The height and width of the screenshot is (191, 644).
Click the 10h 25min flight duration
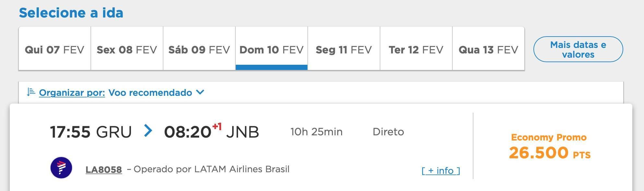click(316, 132)
